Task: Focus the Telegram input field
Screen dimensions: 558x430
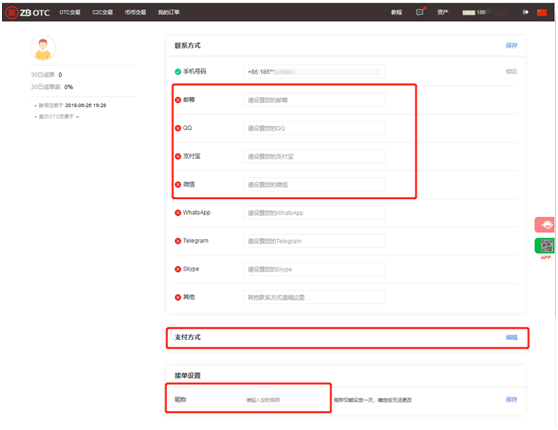Action: pos(314,241)
